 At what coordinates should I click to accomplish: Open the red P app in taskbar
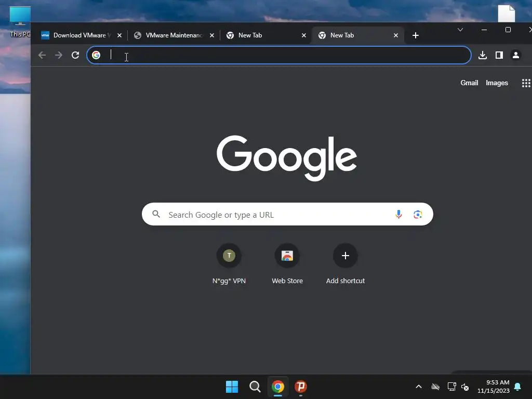point(301,387)
